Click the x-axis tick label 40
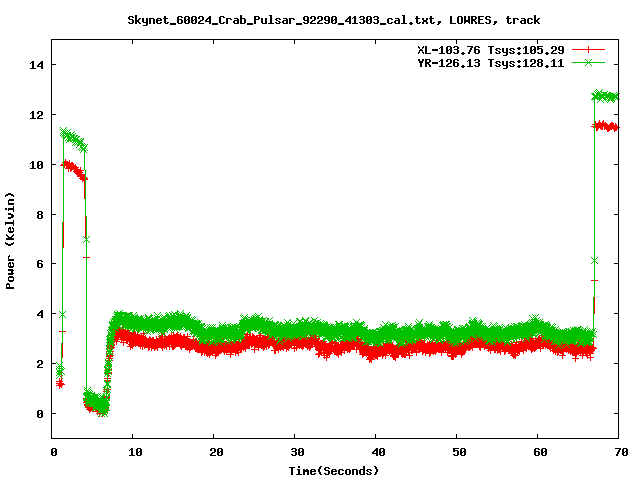640x480 pixels. click(x=378, y=452)
